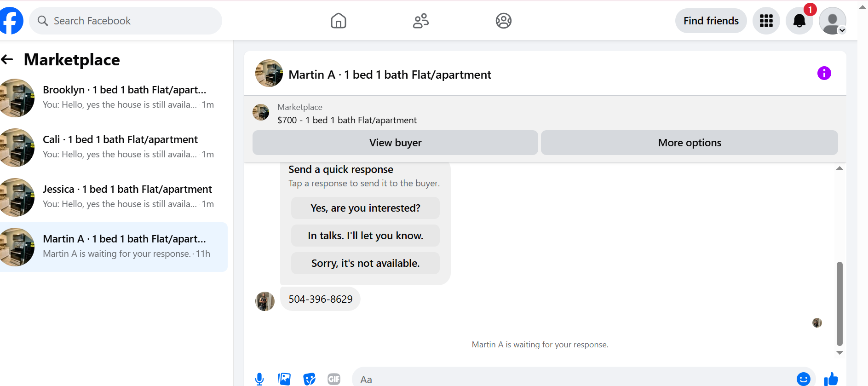Open the Cali conversation

point(114,148)
